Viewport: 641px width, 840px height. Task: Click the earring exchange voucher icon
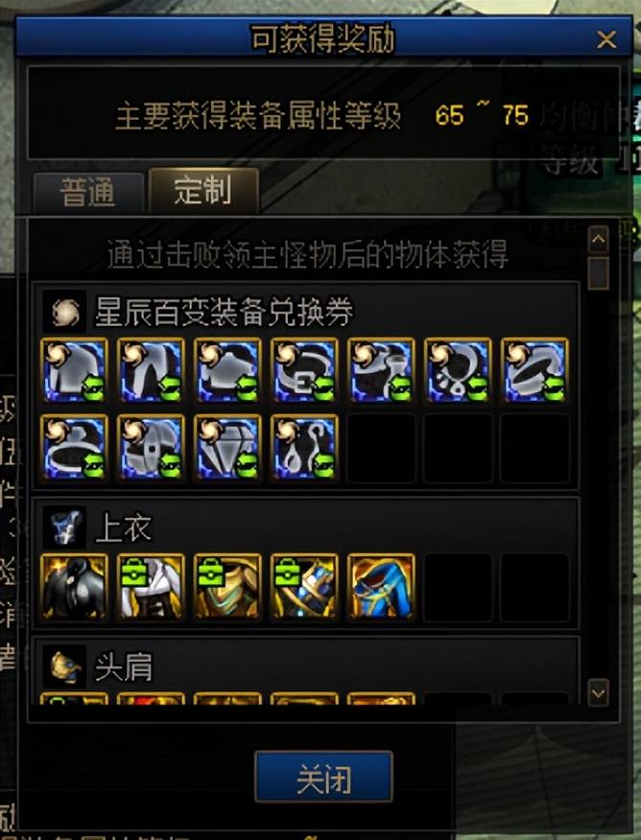click(304, 447)
